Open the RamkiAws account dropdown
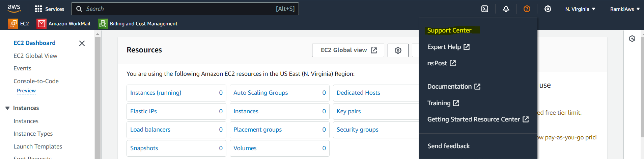The height and width of the screenshot is (159, 644). pyautogui.click(x=625, y=9)
